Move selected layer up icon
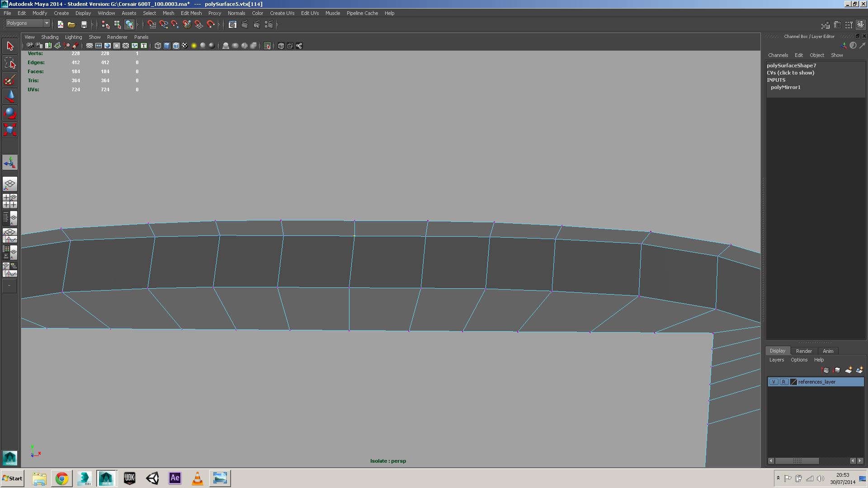The height and width of the screenshot is (488, 868). point(825,371)
